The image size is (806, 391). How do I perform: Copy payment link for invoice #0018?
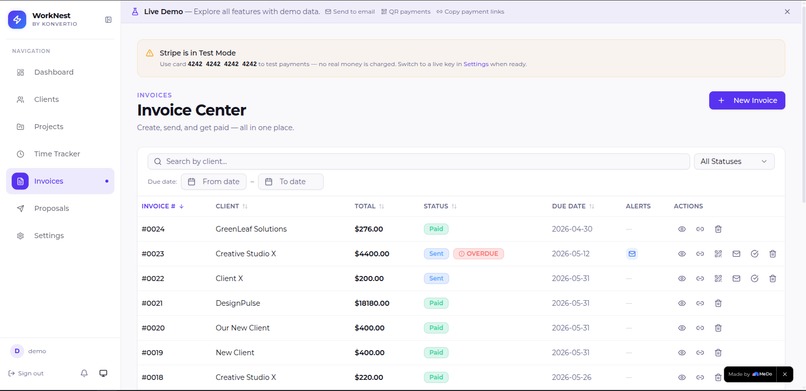coord(700,377)
